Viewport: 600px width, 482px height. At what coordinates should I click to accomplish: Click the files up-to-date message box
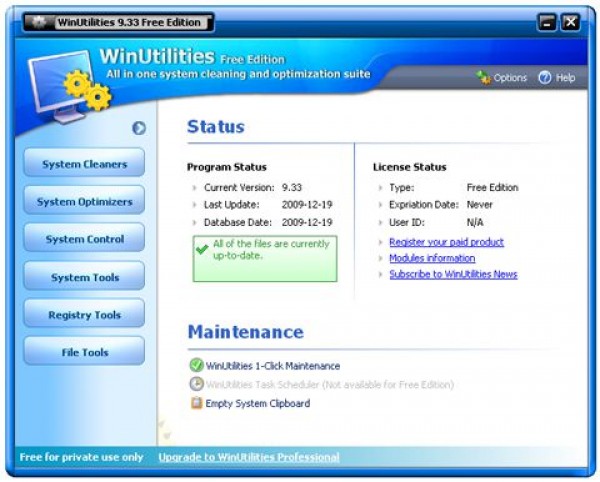(x=265, y=259)
